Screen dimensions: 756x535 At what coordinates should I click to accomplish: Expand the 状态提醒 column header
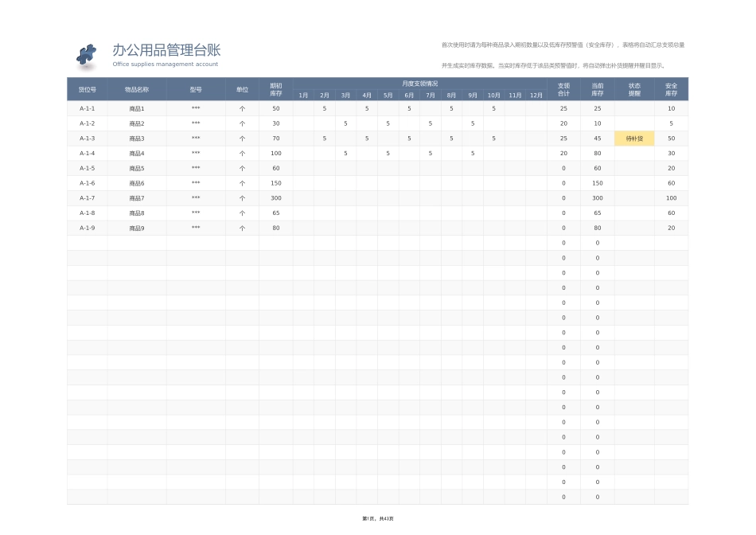click(x=633, y=90)
